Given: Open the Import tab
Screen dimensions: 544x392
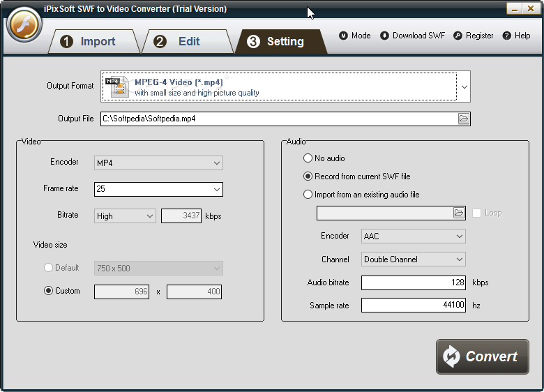Looking at the screenshot, I should tap(93, 42).
